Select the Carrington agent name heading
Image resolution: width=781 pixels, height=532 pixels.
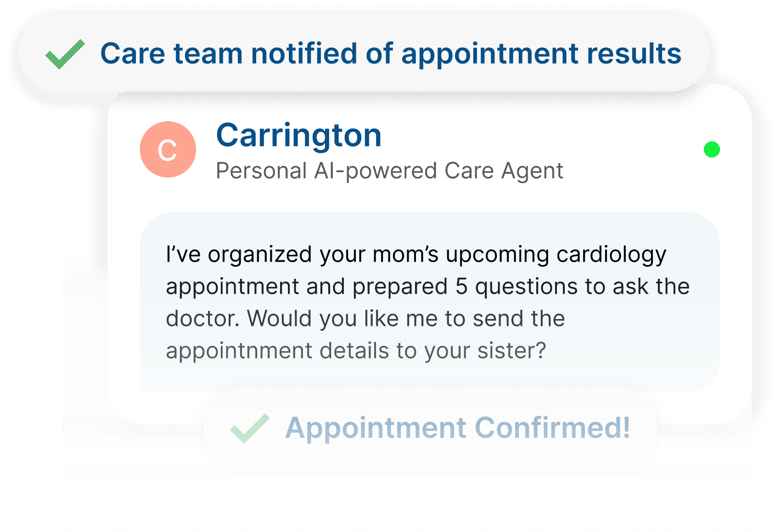coord(299,135)
